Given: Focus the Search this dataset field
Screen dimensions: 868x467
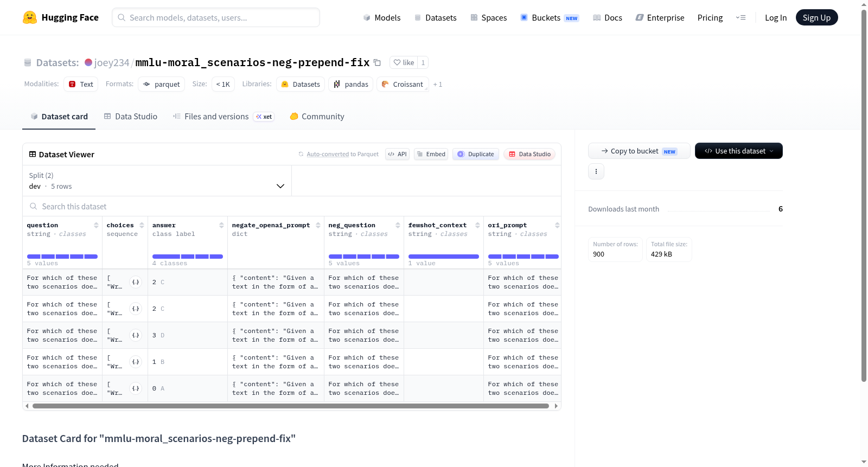Looking at the screenshot, I should (x=292, y=207).
